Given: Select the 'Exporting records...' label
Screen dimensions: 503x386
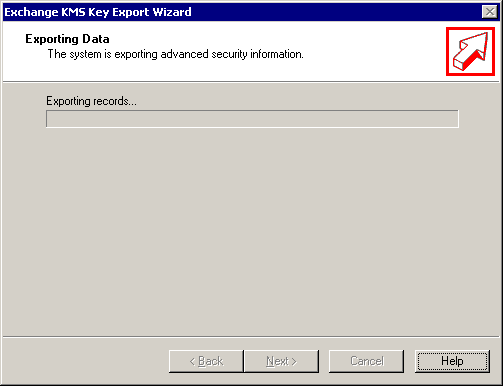Looking at the screenshot, I should [x=91, y=101].
